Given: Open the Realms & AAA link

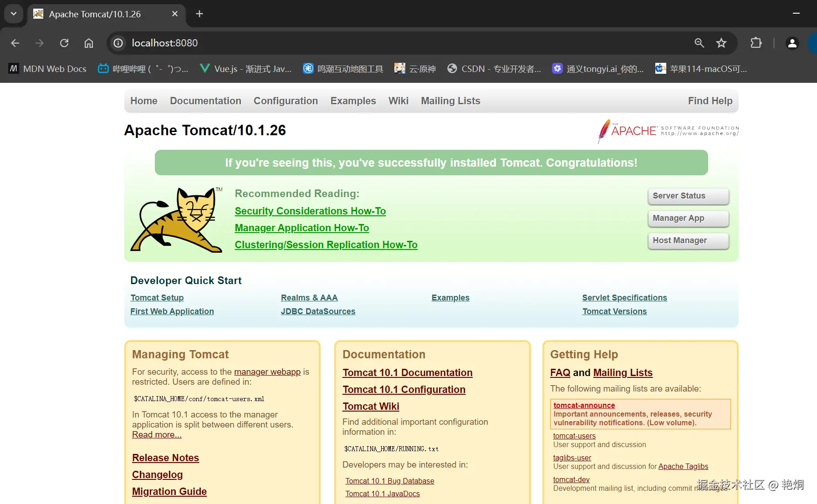Looking at the screenshot, I should [309, 297].
